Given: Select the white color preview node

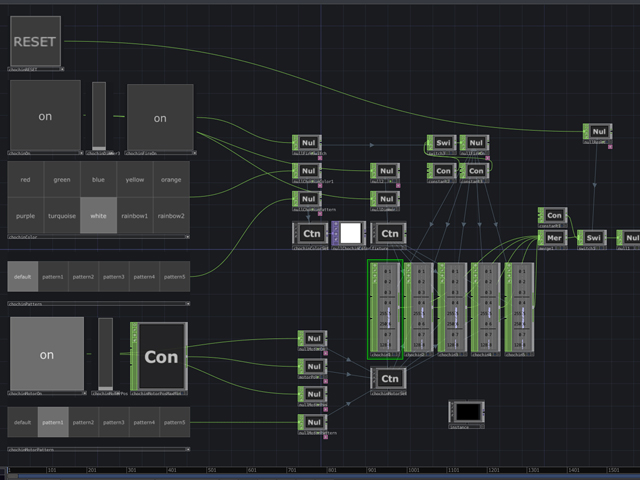Looking at the screenshot, I should [349, 233].
